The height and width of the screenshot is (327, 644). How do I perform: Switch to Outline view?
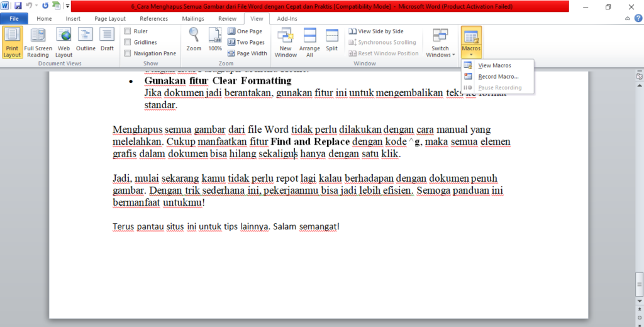pos(86,41)
